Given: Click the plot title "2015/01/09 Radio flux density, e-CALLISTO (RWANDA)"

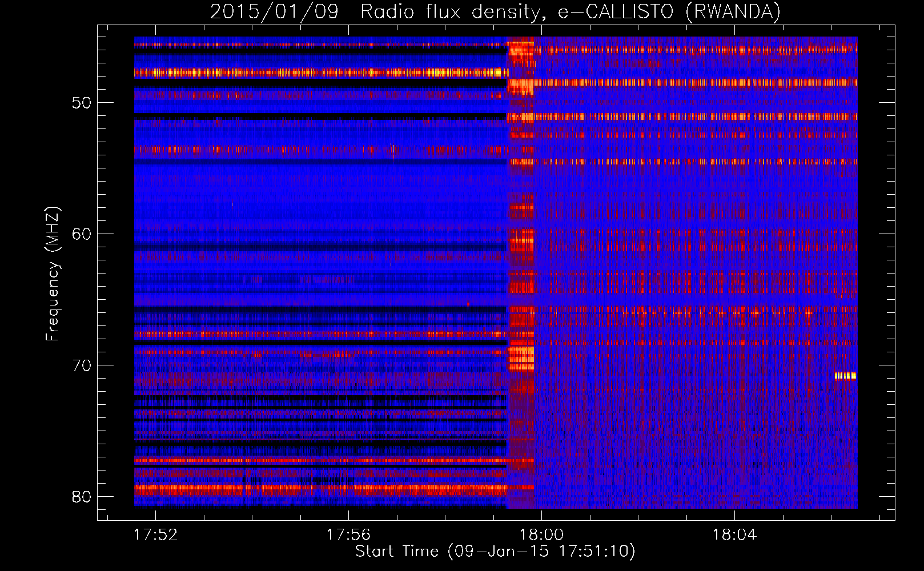Looking at the screenshot, I should pos(495,11).
